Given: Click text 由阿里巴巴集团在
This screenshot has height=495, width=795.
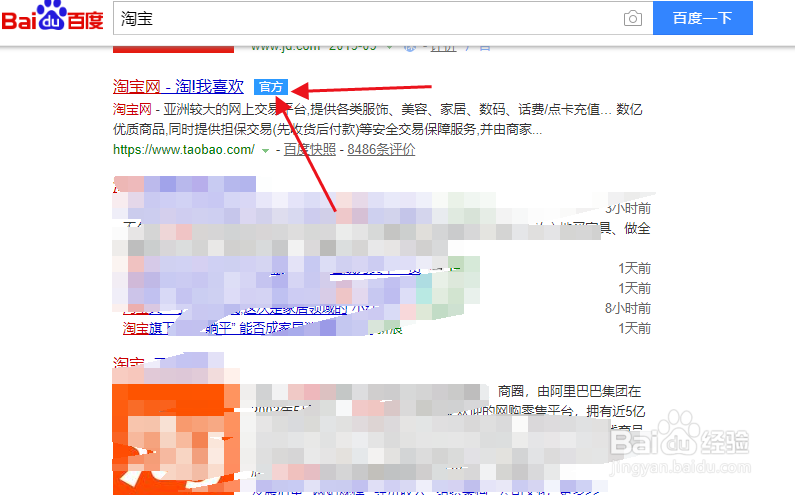Looking at the screenshot, I should (x=589, y=392).
